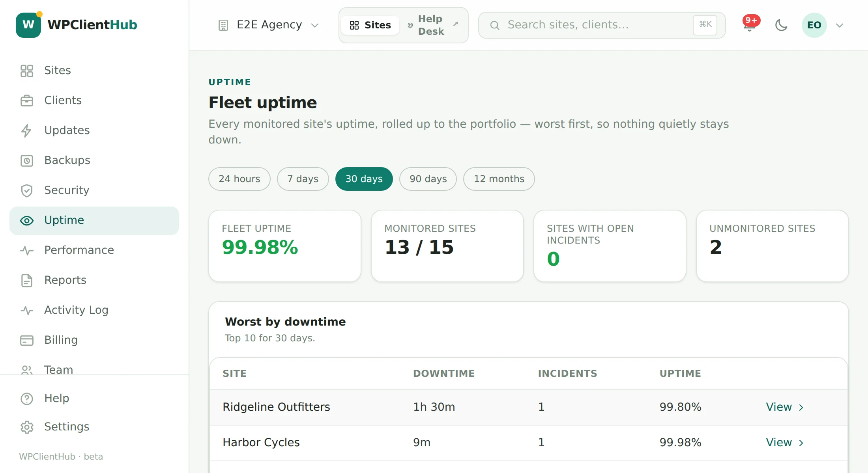Select the 90 days range
This screenshot has width=868, height=473.
(x=428, y=179)
